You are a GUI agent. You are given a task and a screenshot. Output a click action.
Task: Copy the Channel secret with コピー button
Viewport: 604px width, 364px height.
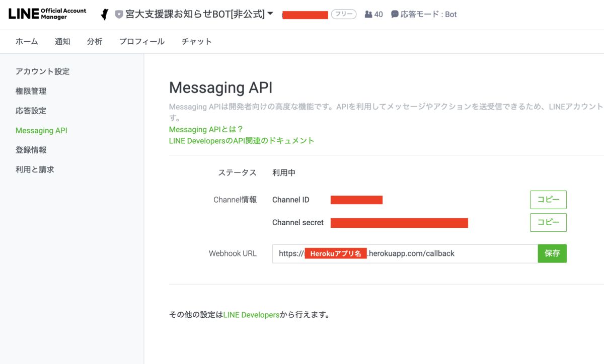coord(548,222)
